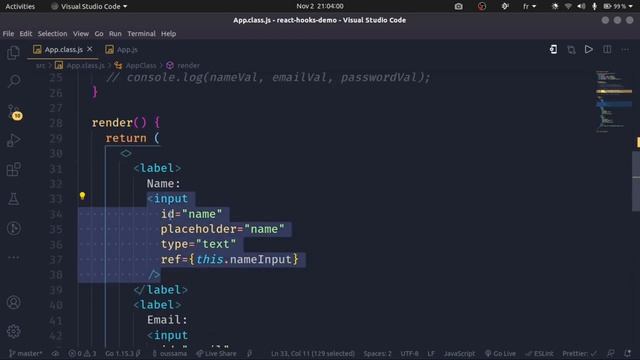640x360 pixels.
Task: Open Problems from errors and warnings count
Action: click(x=82, y=353)
